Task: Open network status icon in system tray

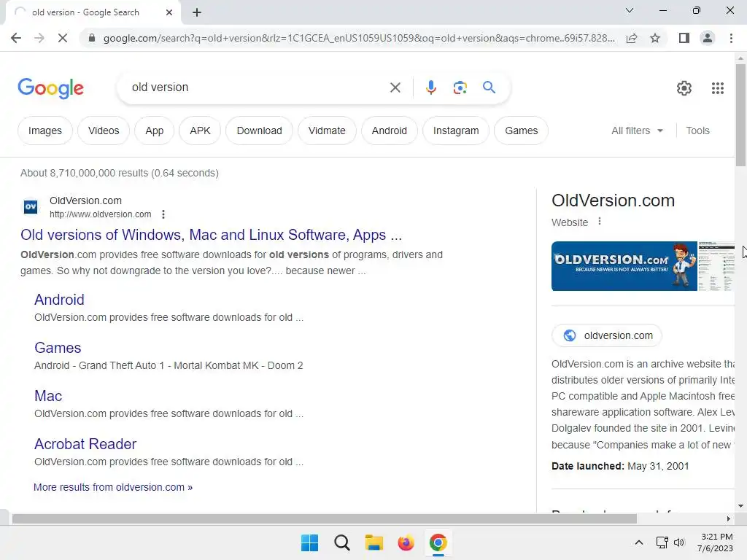Action: point(662,542)
